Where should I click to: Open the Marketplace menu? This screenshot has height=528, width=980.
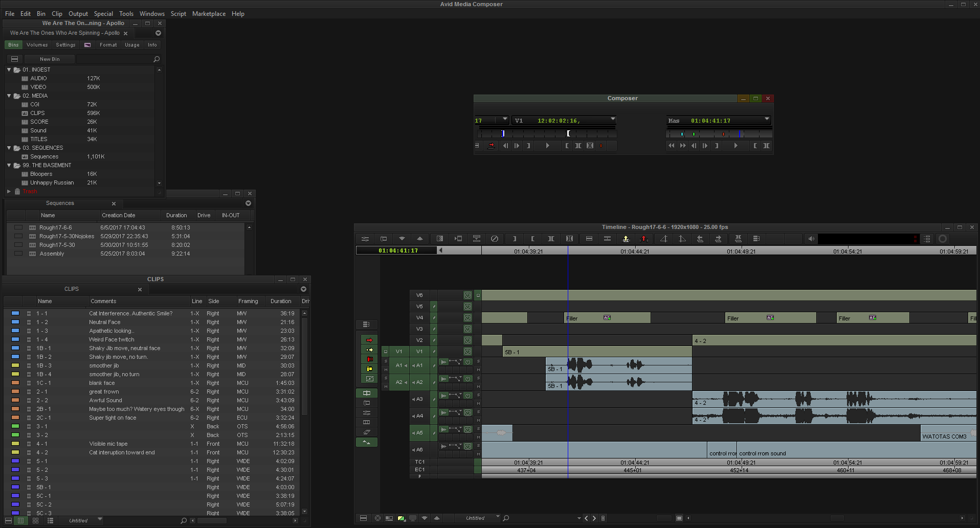click(209, 14)
